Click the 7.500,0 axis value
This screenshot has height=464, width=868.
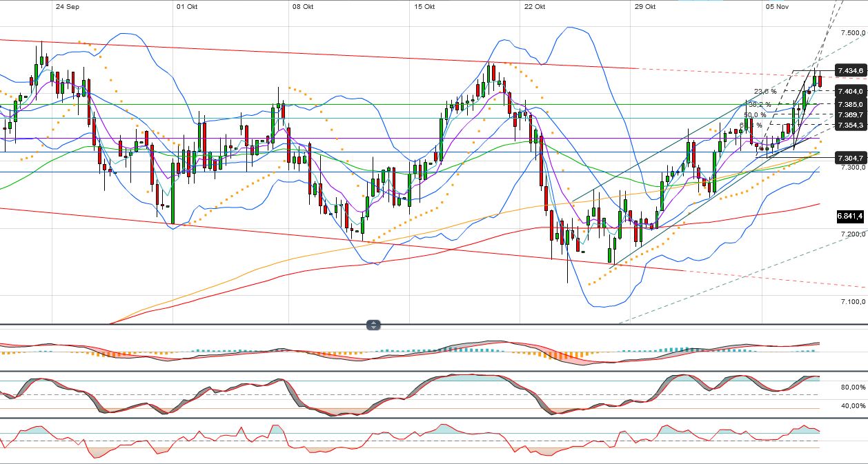(x=854, y=33)
